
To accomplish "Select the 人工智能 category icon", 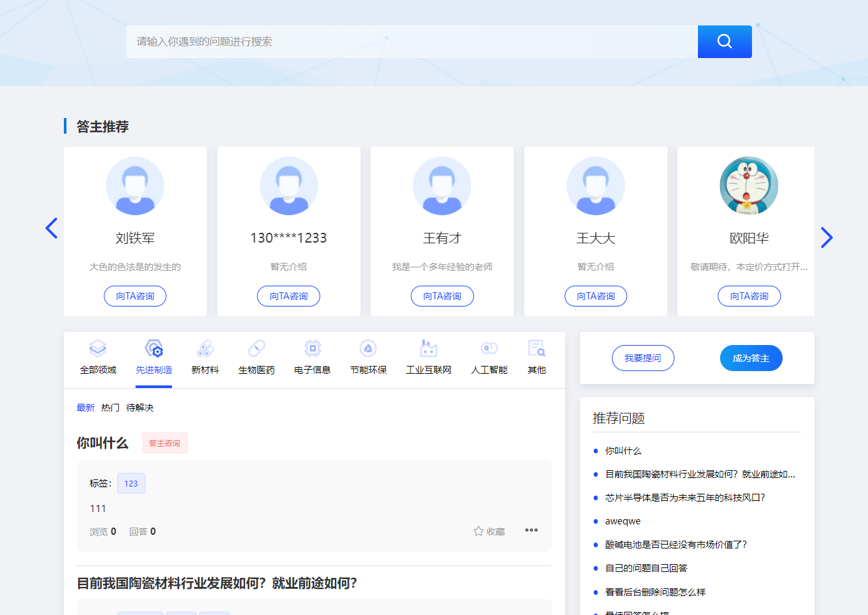I will pos(489,348).
